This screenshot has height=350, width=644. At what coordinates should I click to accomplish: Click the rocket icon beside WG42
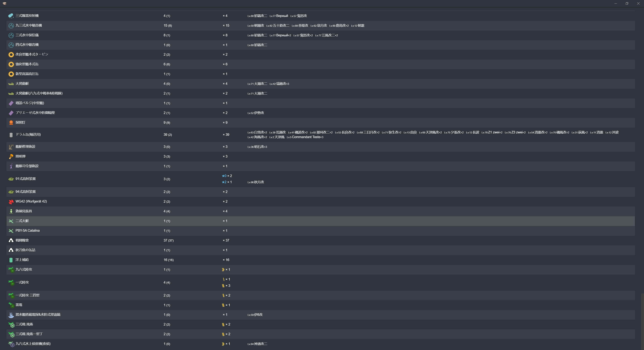click(11, 202)
